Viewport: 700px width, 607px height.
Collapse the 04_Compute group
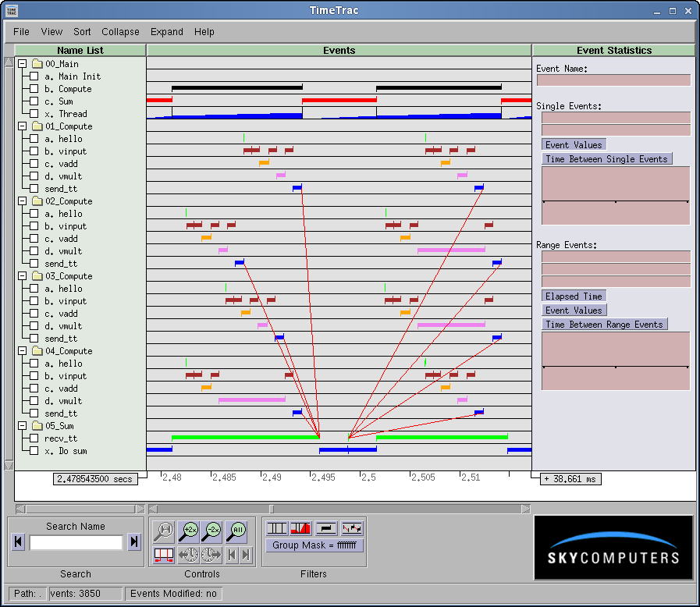click(23, 351)
